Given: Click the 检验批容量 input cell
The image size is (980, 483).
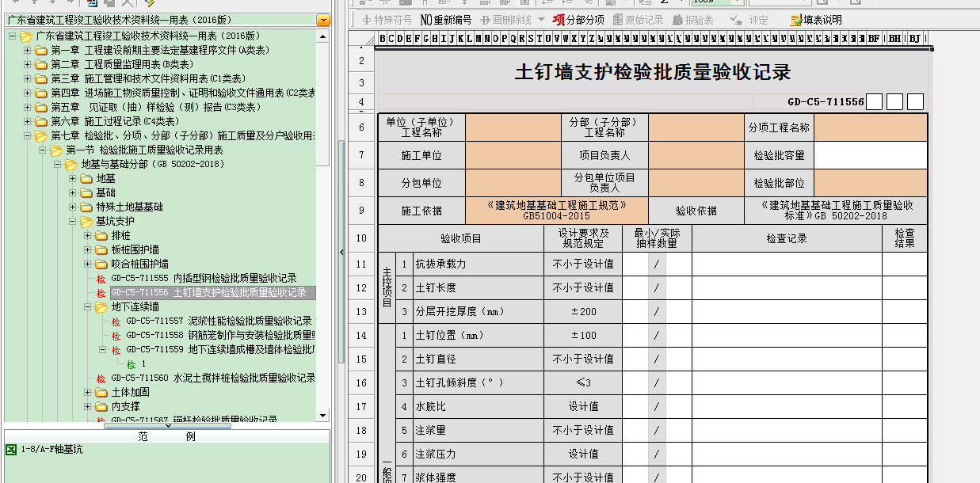Looking at the screenshot, I should (x=870, y=155).
